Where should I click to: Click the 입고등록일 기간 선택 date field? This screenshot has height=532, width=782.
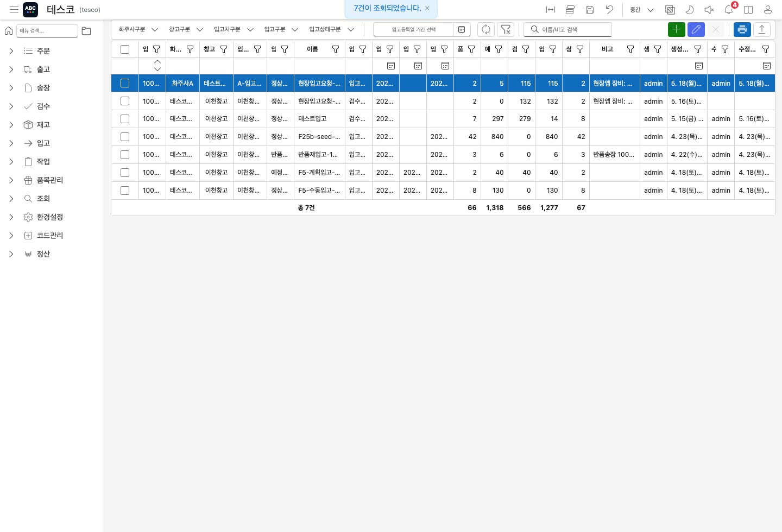point(413,29)
